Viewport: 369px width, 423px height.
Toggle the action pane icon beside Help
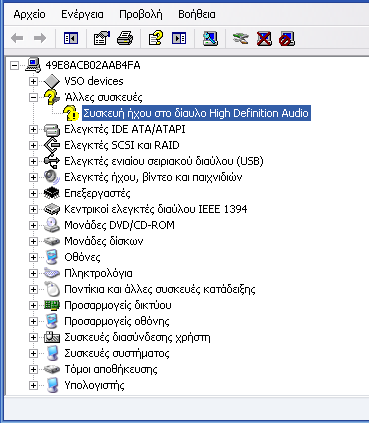[x=179, y=38]
